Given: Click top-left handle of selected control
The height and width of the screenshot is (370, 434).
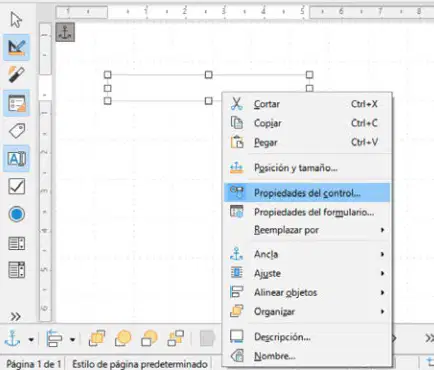Looking at the screenshot, I should point(107,74).
